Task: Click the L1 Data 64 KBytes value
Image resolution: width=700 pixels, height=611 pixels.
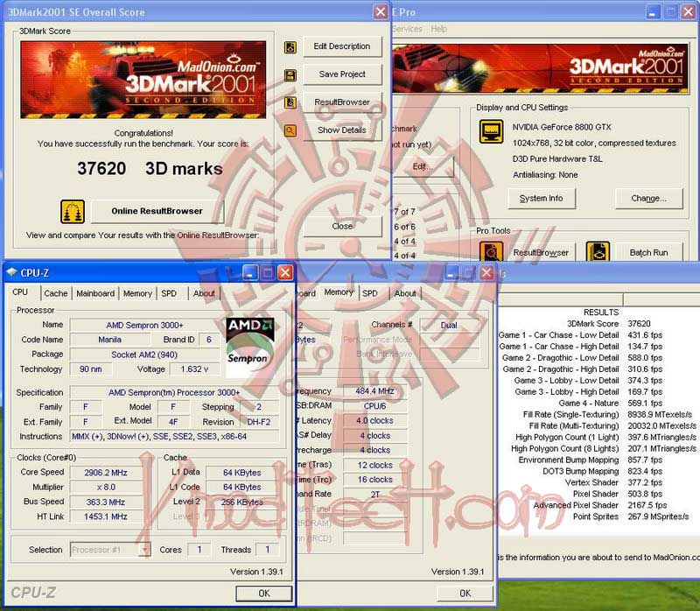Action: click(x=242, y=473)
